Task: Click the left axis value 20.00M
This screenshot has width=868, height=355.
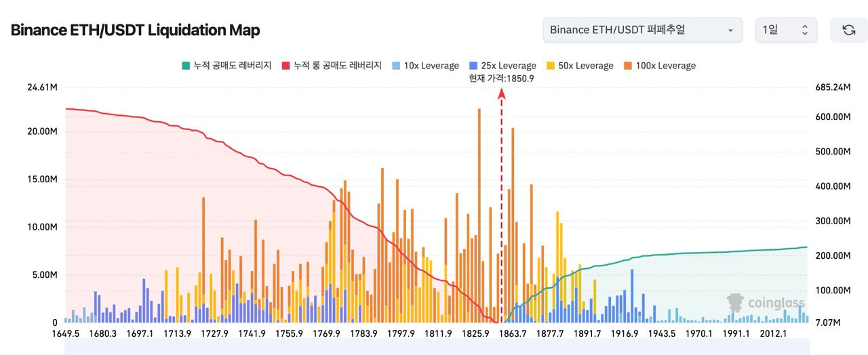Action: click(43, 131)
